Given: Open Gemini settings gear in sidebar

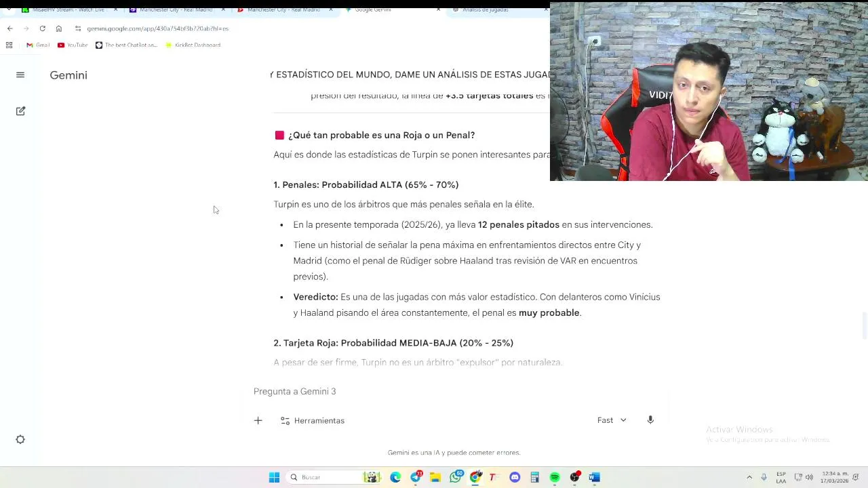Looking at the screenshot, I should tap(20, 440).
